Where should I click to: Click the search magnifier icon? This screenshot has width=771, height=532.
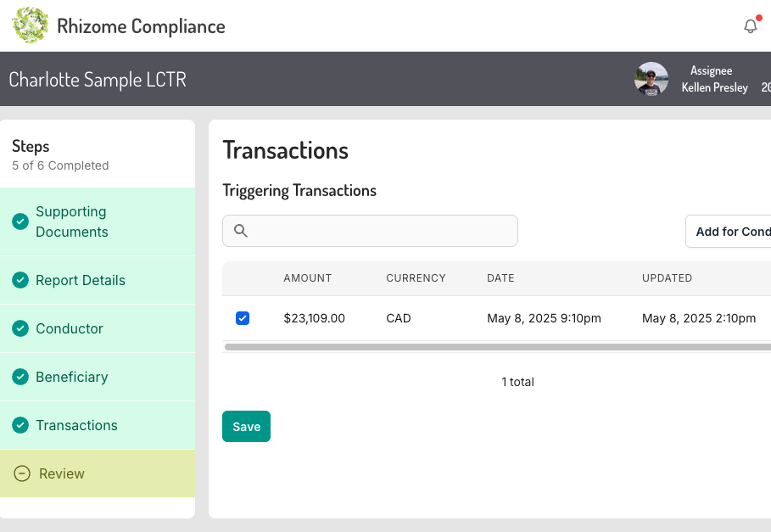tap(240, 231)
